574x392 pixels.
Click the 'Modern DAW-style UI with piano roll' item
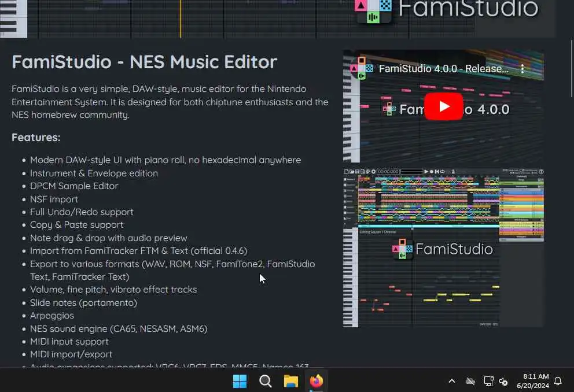coord(165,160)
